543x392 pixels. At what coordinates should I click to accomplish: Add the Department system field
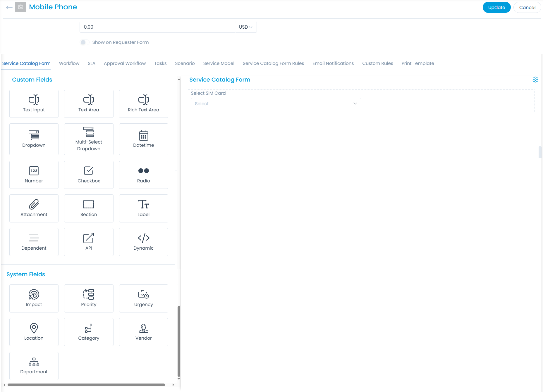click(x=34, y=366)
